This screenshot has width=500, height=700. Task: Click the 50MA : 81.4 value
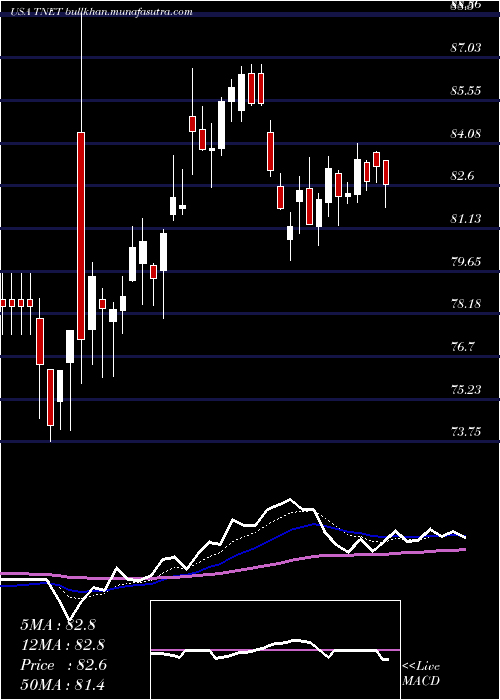62,684
